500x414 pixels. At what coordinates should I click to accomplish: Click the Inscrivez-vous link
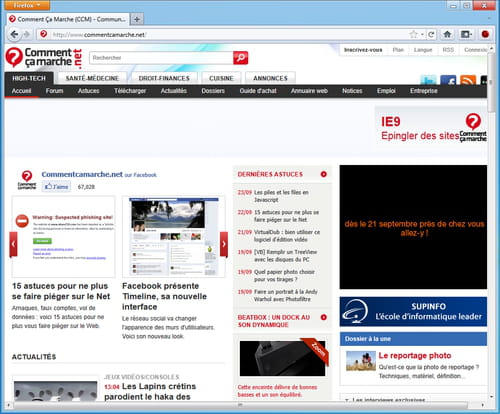[x=363, y=50]
